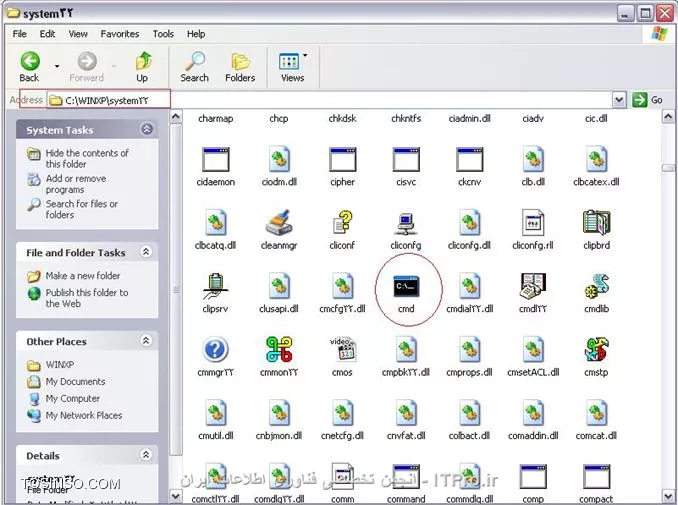Select the cidaemon executable icon

coord(215,159)
